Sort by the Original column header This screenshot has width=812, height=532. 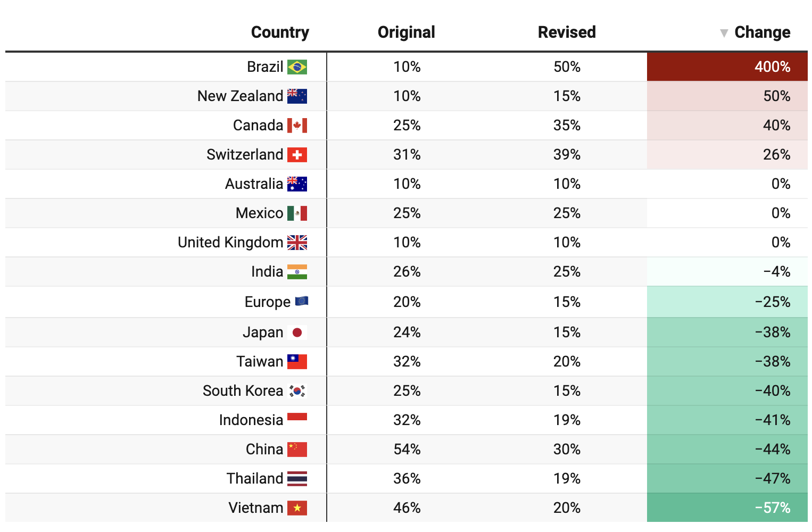(406, 32)
